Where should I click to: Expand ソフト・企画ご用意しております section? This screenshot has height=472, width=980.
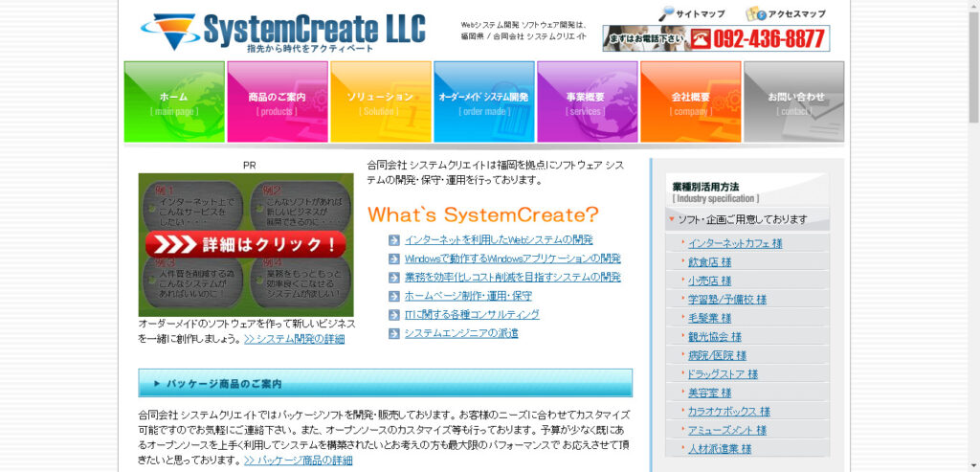[747, 219]
